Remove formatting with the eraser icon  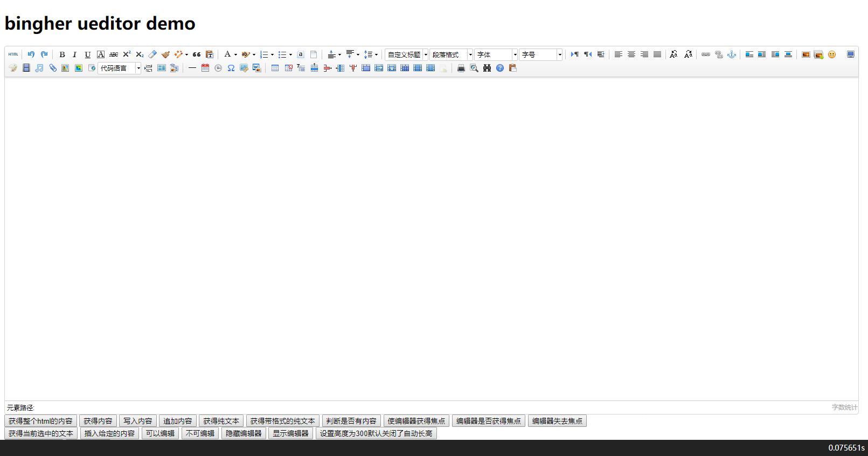click(152, 54)
